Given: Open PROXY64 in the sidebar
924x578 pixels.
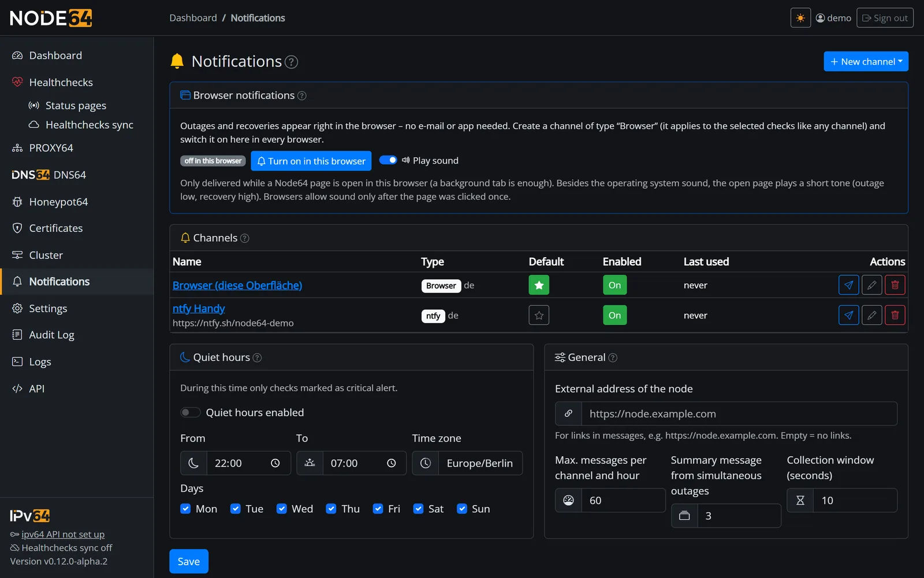Looking at the screenshot, I should [x=77, y=148].
